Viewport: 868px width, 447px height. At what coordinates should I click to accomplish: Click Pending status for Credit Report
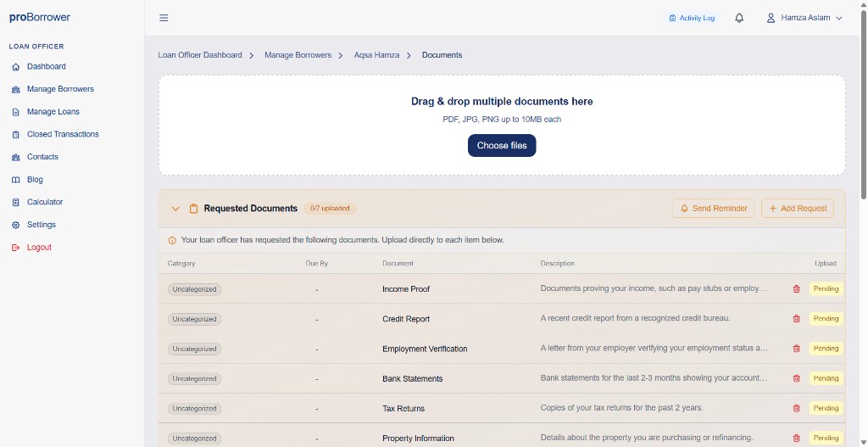point(826,318)
